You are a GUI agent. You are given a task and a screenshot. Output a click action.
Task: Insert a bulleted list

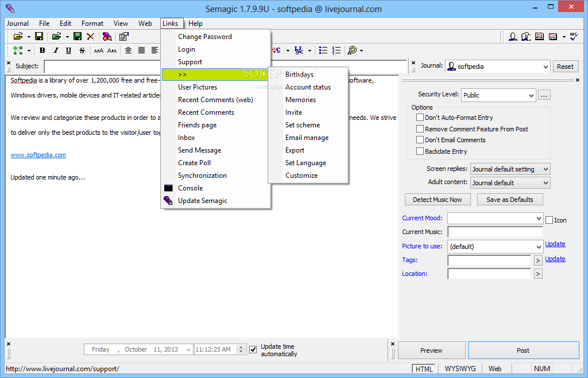323,50
